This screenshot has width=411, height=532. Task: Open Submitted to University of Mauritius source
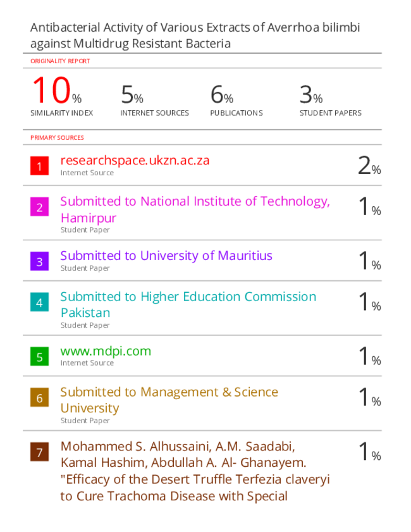point(166,256)
